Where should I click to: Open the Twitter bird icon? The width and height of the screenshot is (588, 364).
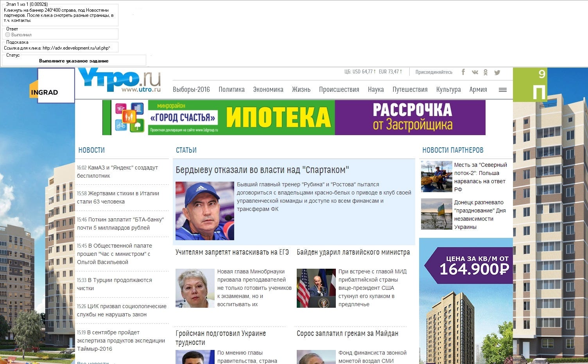497,72
